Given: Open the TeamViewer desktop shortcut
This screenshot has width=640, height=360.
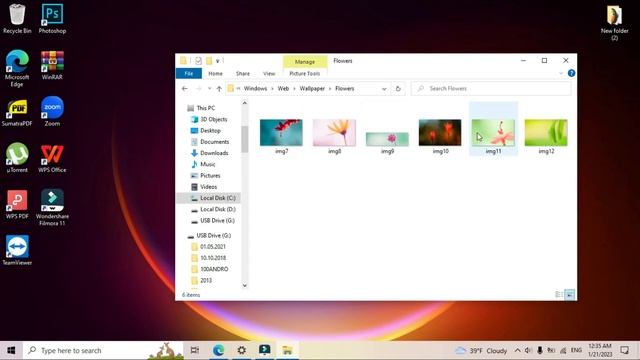Looking at the screenshot, I should coord(17,251).
